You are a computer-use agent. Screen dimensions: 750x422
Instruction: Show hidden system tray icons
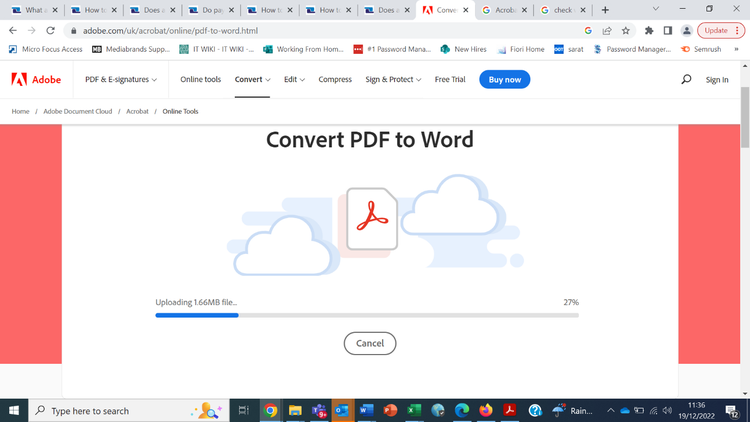tap(610, 411)
